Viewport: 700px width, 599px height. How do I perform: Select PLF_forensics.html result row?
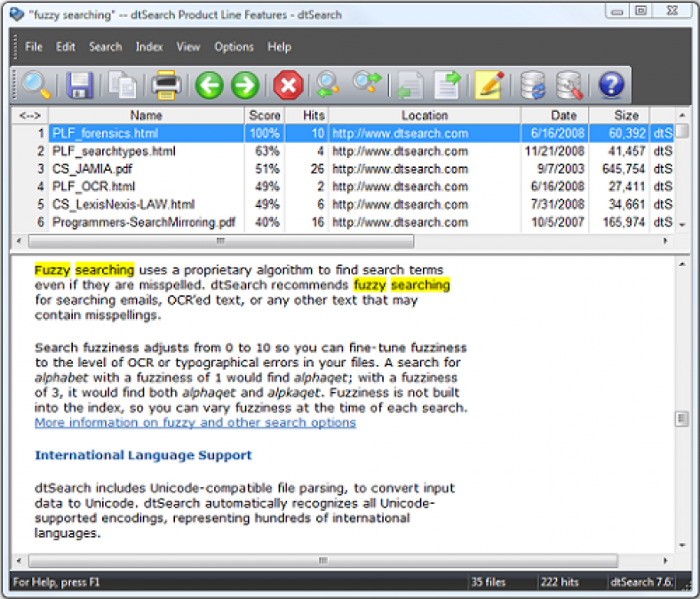click(x=343, y=133)
